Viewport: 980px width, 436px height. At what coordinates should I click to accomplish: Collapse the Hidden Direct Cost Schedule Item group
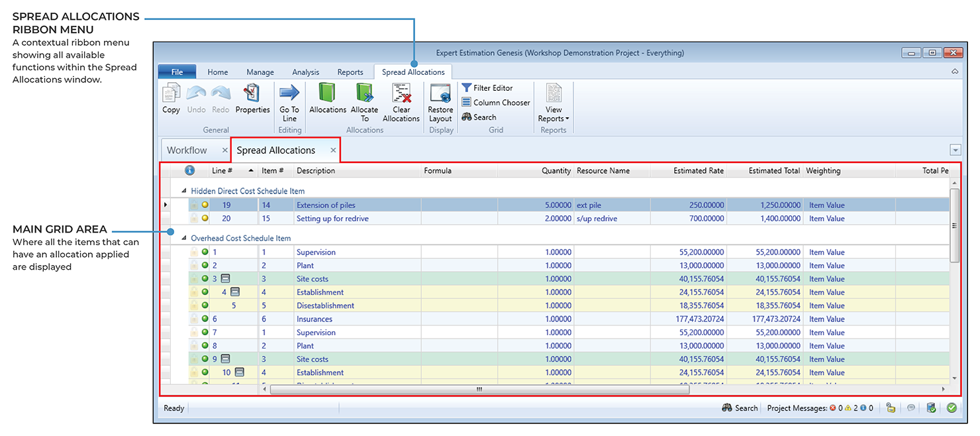(184, 191)
